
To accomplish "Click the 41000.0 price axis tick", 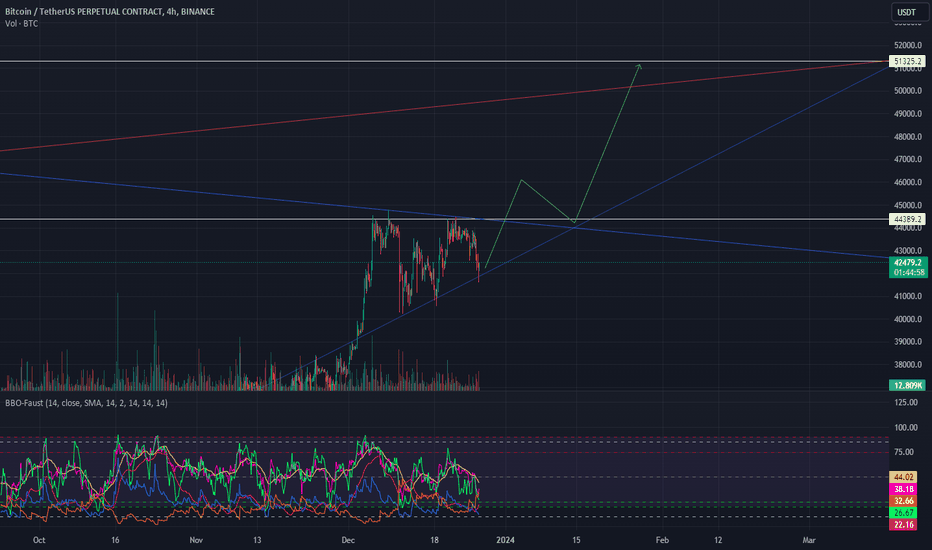I will (x=908, y=296).
